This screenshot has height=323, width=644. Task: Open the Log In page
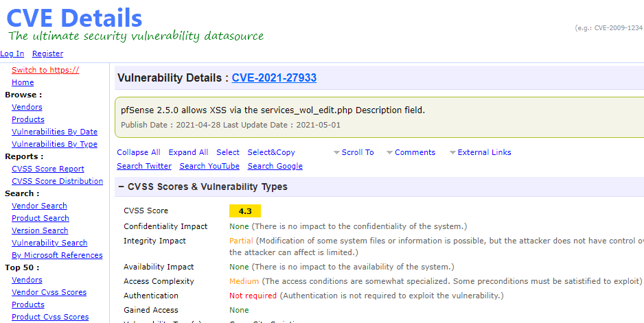tap(12, 53)
